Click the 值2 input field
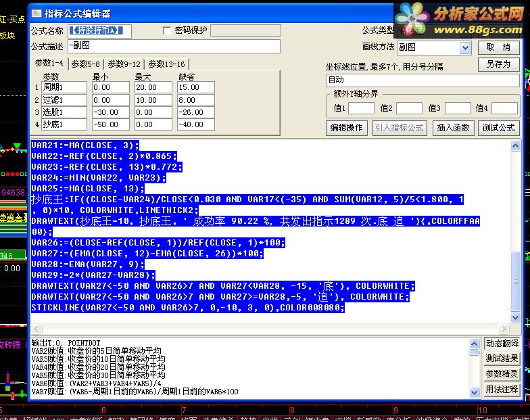530x420 pixels. pyautogui.click(x=409, y=108)
